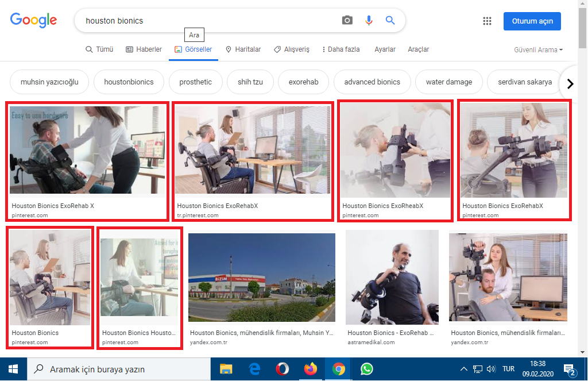The height and width of the screenshot is (381, 588).
Task: Open the Houston Bionics ExoRheabX image
Action: coord(395,150)
